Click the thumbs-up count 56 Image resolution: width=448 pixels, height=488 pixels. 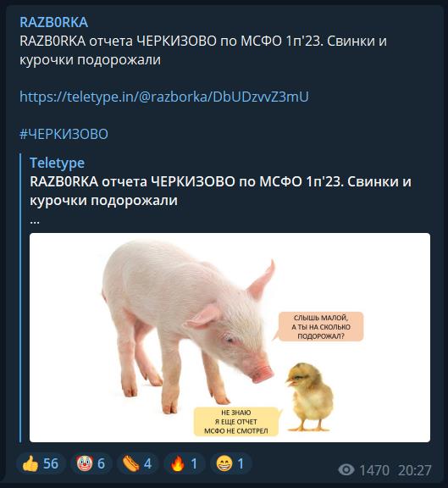click(x=51, y=463)
